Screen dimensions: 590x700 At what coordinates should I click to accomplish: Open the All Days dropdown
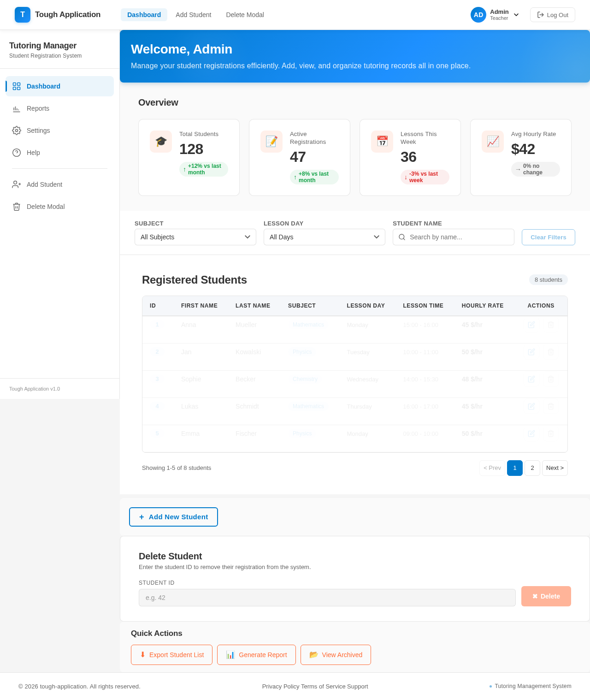pos(324,237)
